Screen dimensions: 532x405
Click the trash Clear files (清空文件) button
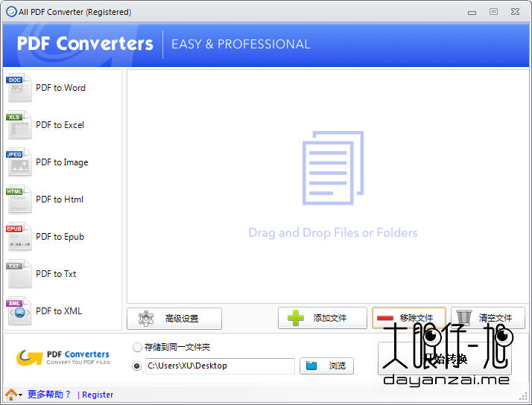(x=488, y=318)
